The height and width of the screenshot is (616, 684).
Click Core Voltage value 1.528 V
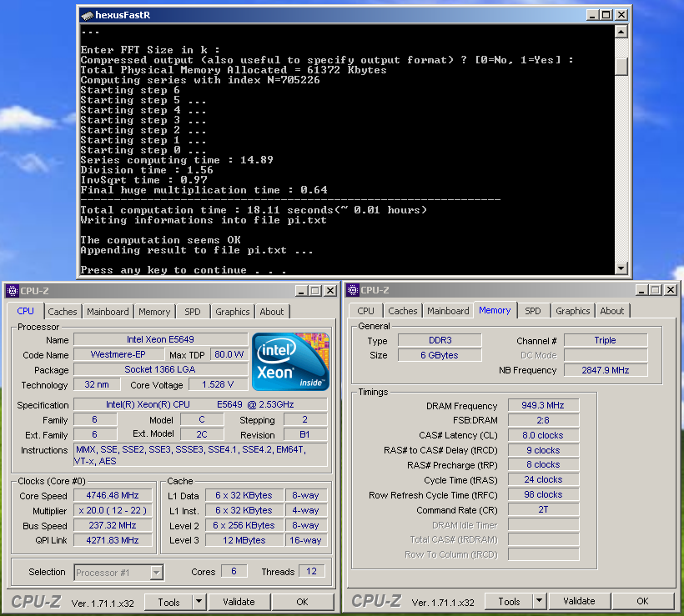point(218,384)
